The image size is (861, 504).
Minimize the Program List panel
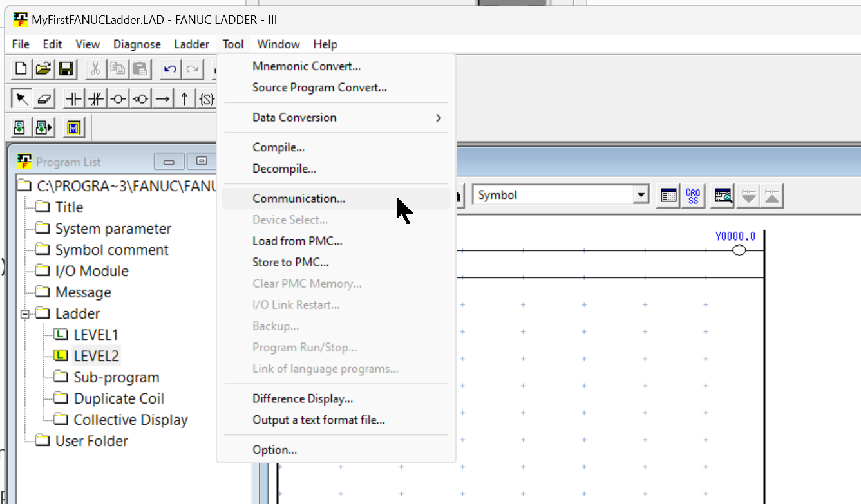(x=169, y=162)
